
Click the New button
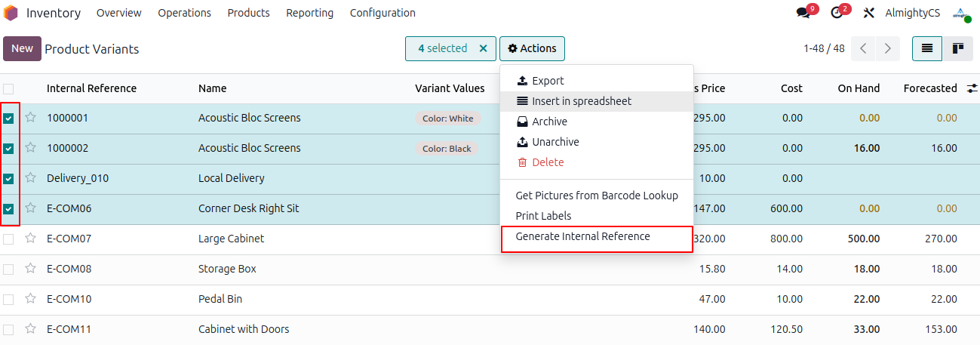tap(22, 48)
